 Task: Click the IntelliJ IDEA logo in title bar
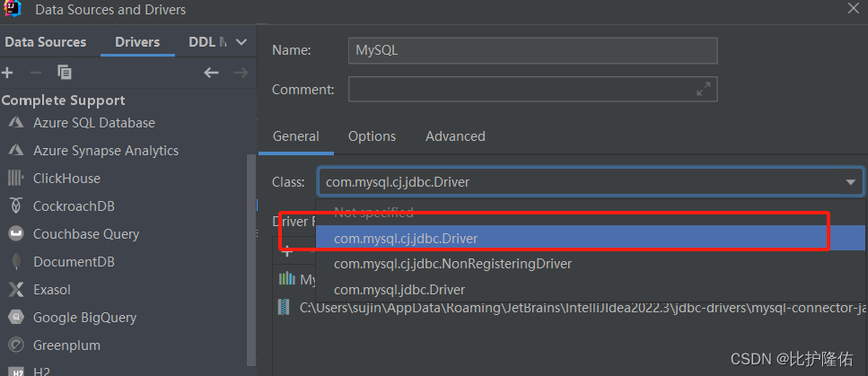pos(13,9)
